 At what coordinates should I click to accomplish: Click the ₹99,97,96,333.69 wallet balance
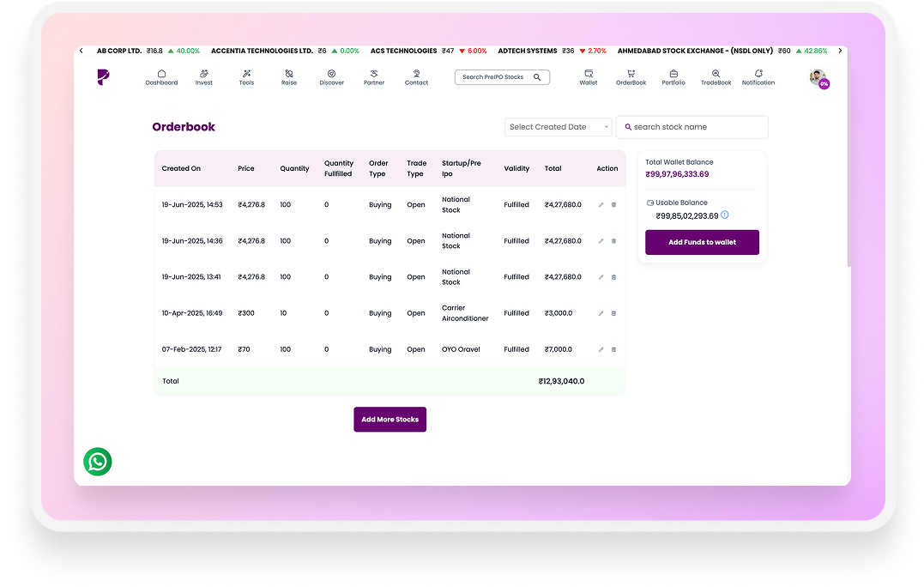(x=677, y=174)
